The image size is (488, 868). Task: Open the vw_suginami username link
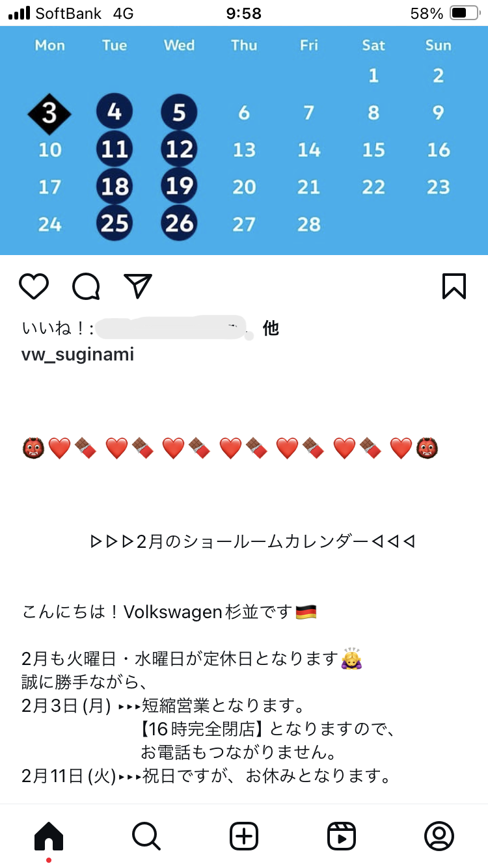78,355
